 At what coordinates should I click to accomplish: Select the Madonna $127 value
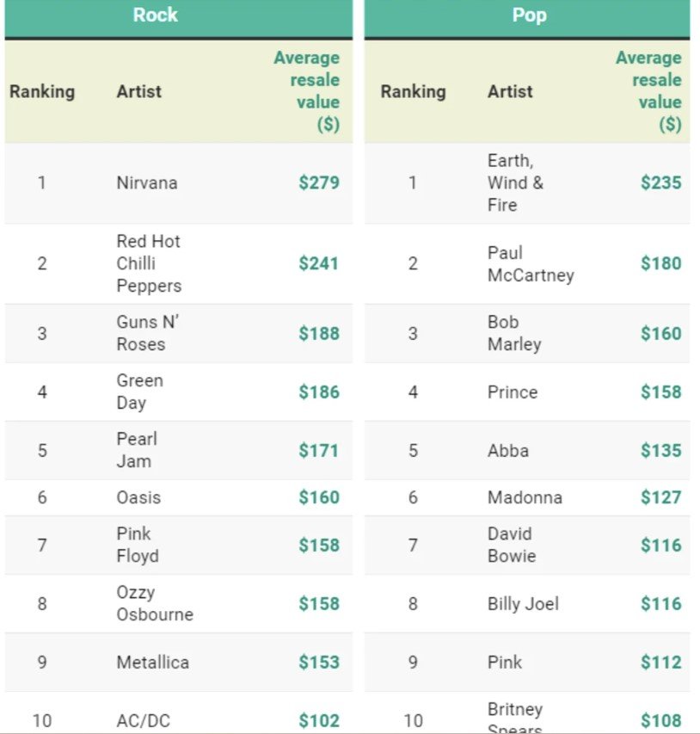pos(661,497)
